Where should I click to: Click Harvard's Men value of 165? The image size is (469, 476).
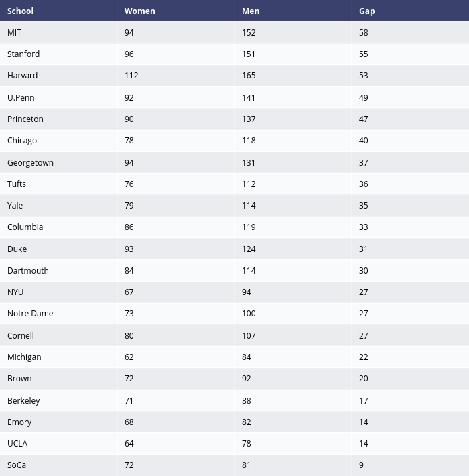(249, 76)
